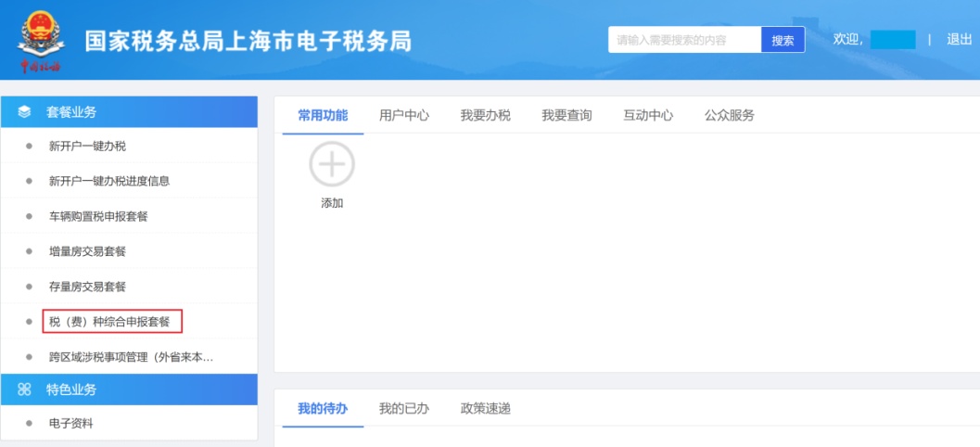
Task: Switch to the 我的已办 tab
Action: 404,409
